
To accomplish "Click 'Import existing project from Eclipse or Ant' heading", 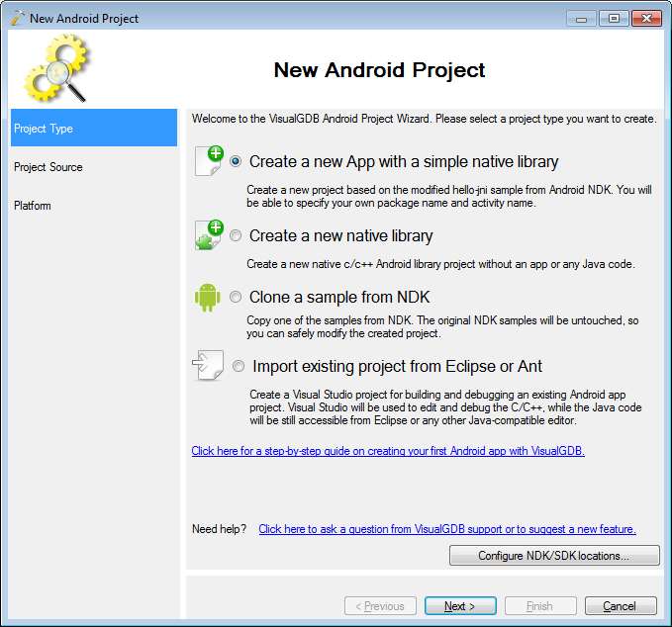I will click(397, 367).
